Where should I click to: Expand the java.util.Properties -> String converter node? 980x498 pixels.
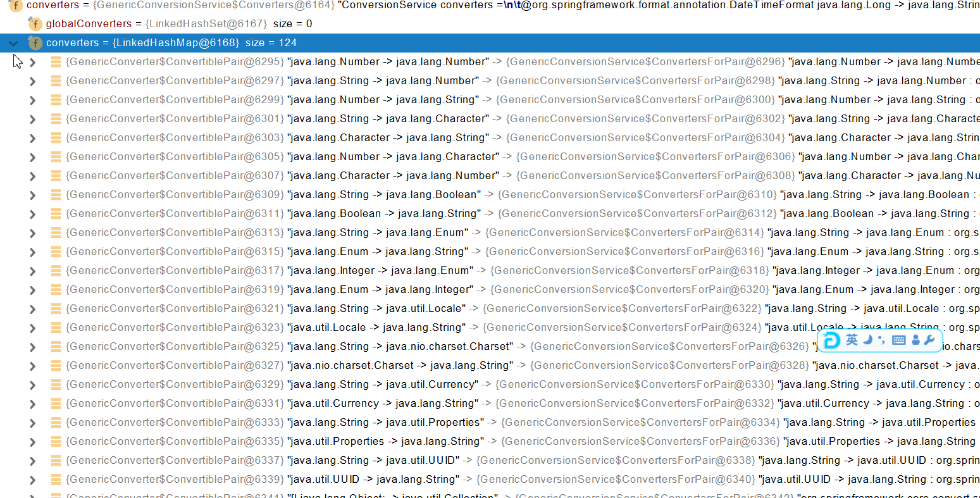click(32, 441)
